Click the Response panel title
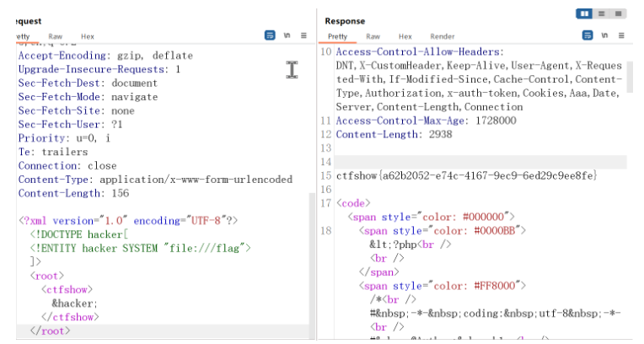The height and width of the screenshot is (344, 644). [x=345, y=21]
